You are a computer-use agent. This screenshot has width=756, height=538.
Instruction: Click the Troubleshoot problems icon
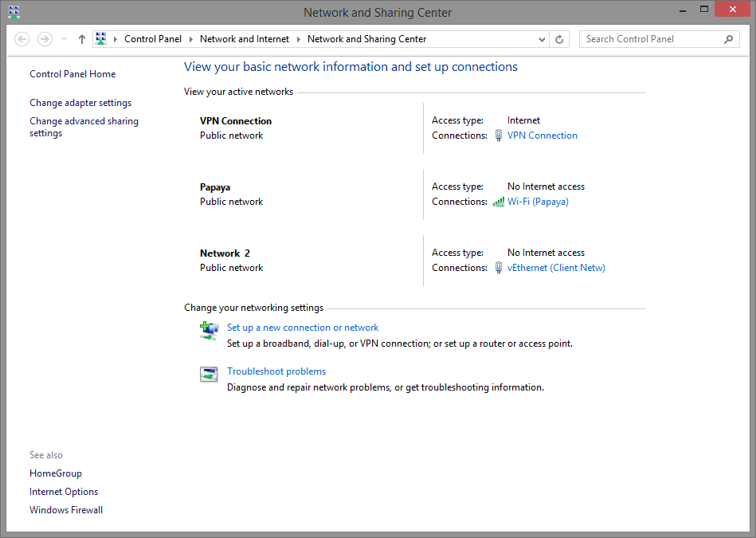point(209,375)
